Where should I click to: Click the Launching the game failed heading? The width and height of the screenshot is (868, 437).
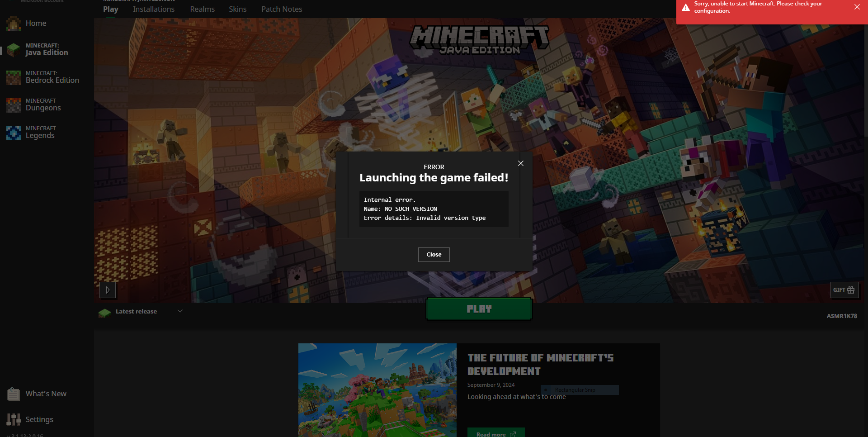434,178
